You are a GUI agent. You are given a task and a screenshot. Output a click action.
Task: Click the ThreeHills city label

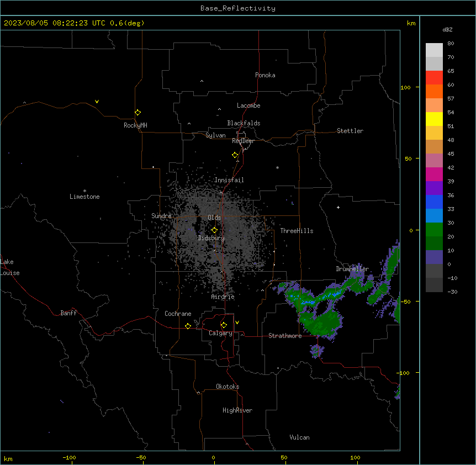coord(297,231)
